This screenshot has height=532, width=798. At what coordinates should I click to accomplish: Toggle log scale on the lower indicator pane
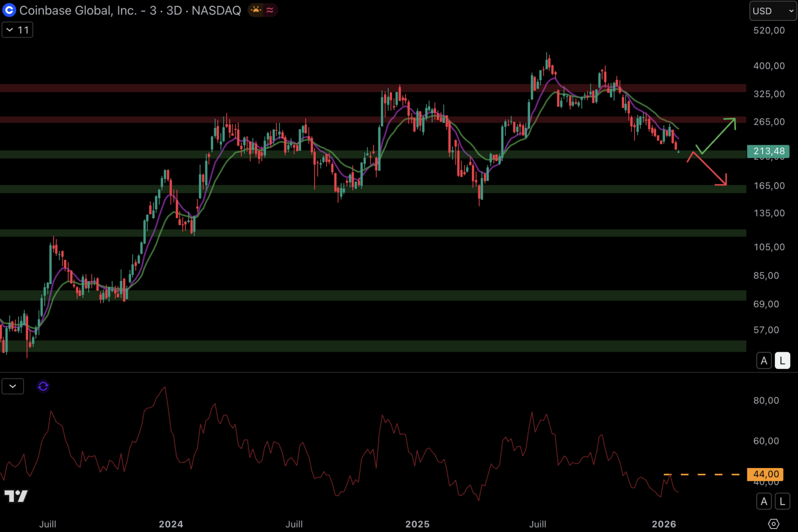pos(782,501)
